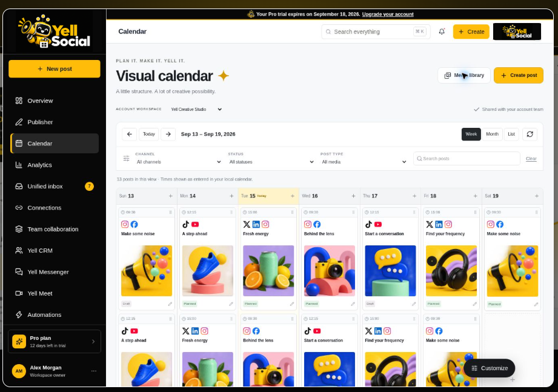
Task: Go to previous week arrow
Action: click(x=130, y=134)
